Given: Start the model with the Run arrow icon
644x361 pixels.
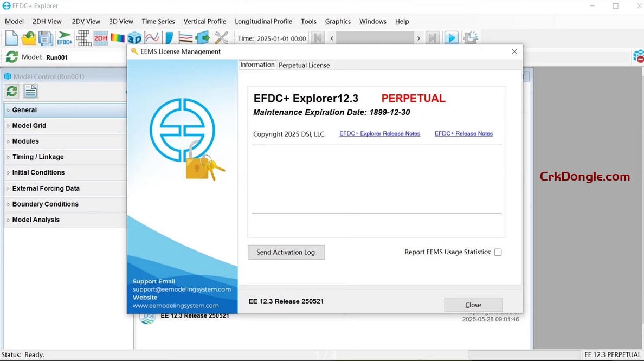Looking at the screenshot, I should coord(452,37).
